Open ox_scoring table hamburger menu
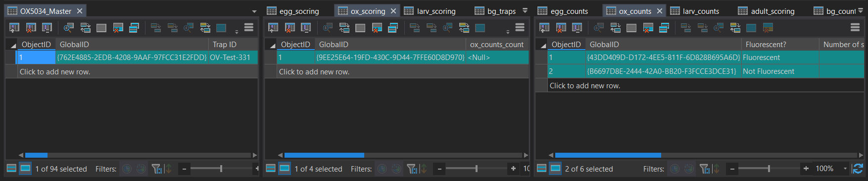Viewport: 868px width, 181px height. click(520, 28)
